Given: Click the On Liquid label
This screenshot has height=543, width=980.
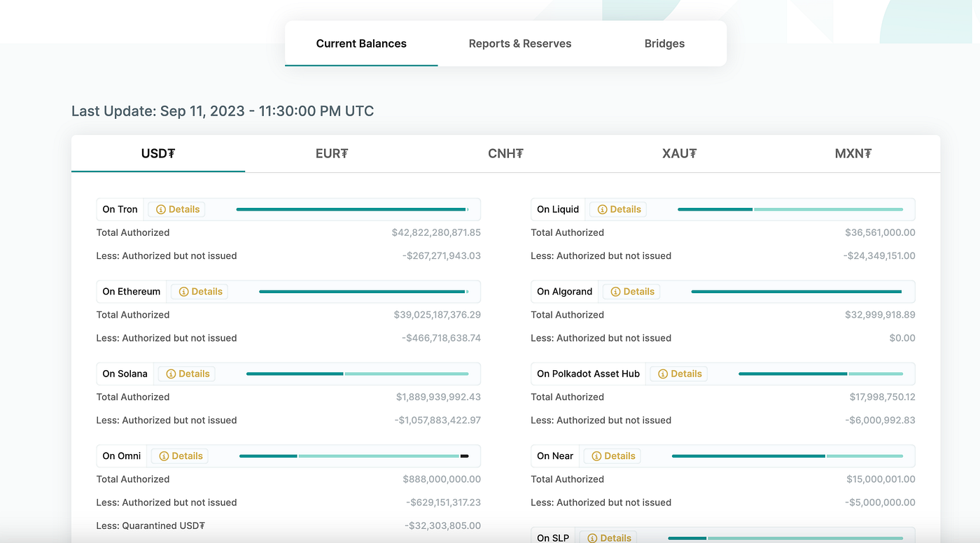Looking at the screenshot, I should click(x=558, y=209).
